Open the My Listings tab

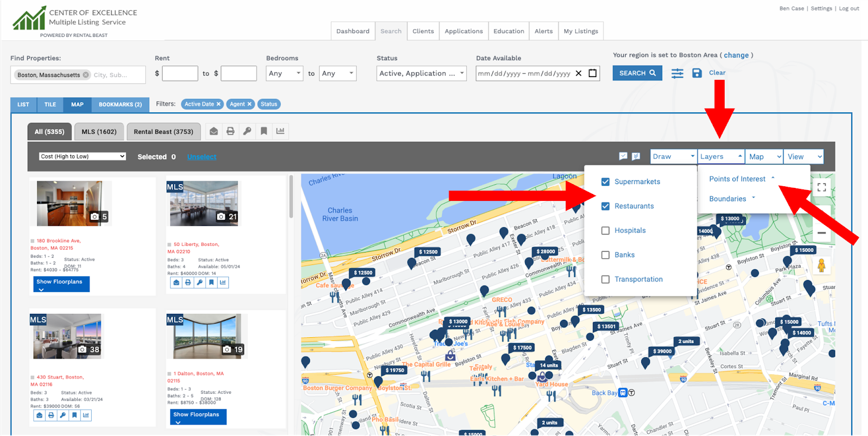tap(580, 31)
